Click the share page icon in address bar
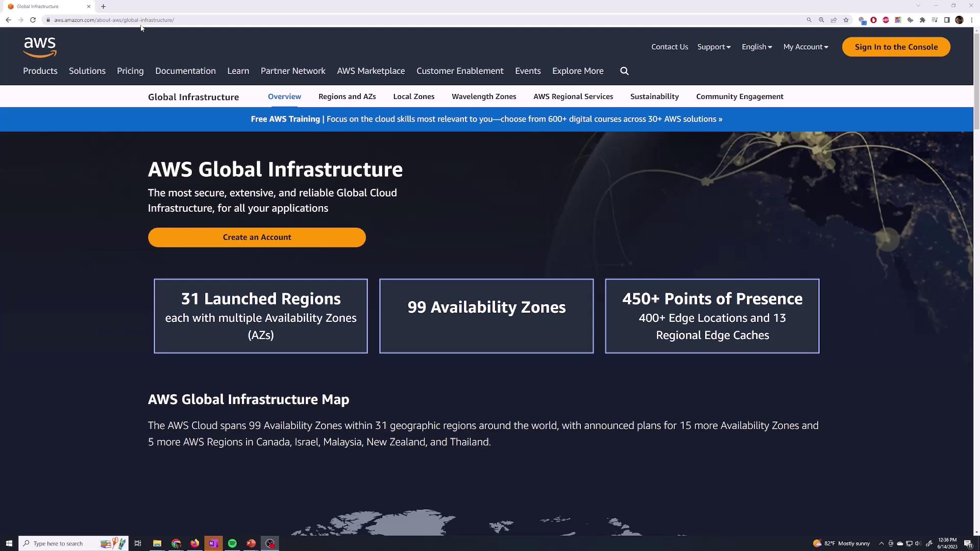Viewport: 980px width, 551px height. 834,20
